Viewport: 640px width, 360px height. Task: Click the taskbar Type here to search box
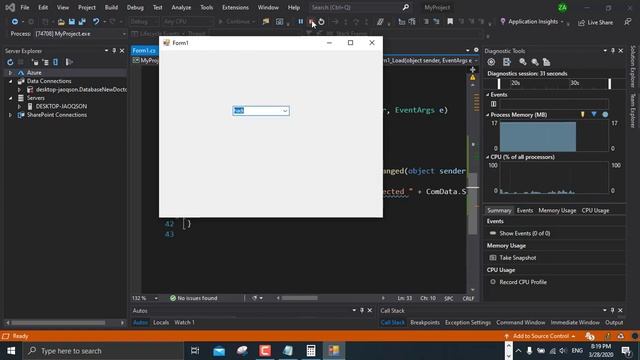click(104, 351)
